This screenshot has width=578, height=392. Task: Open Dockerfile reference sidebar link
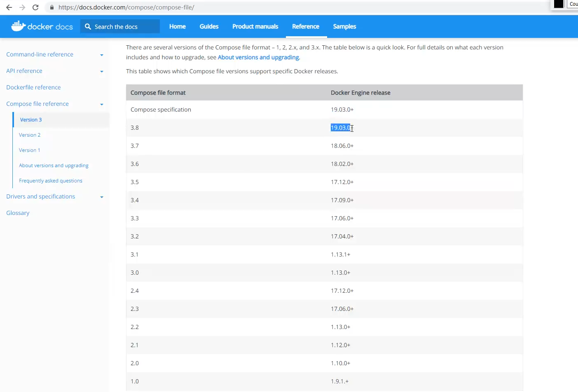pyautogui.click(x=33, y=87)
